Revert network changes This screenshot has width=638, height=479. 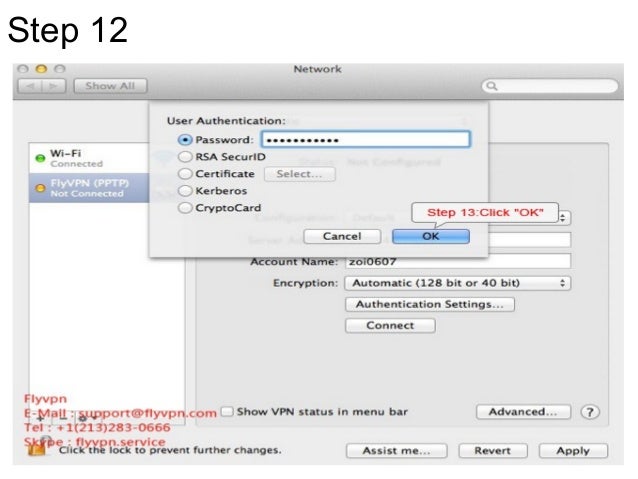pyautogui.click(x=493, y=451)
